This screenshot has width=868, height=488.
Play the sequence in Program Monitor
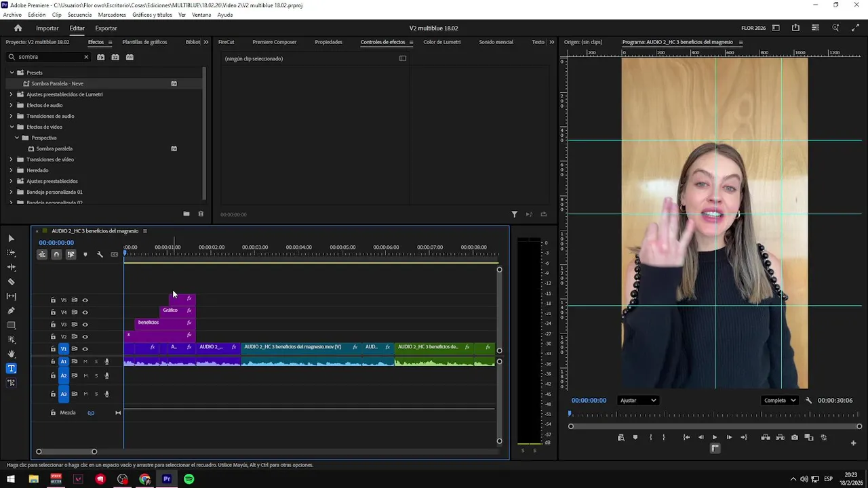pos(714,437)
